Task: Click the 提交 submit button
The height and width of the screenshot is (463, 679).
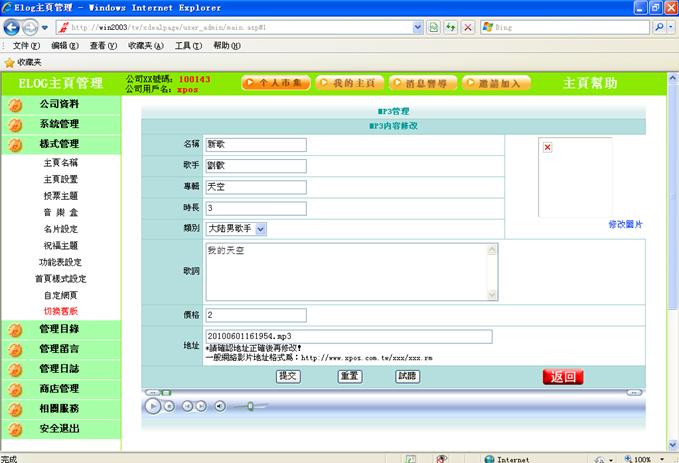Action: [x=288, y=377]
